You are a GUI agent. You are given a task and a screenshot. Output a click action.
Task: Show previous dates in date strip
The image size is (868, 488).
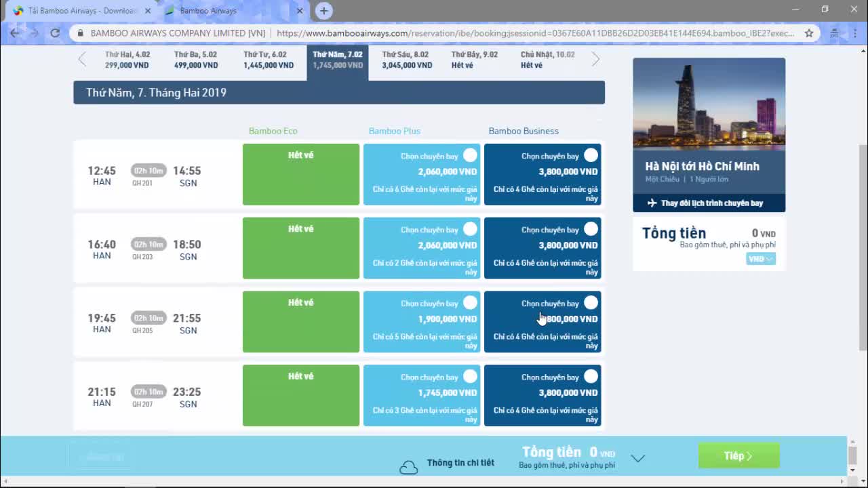pyautogui.click(x=82, y=59)
